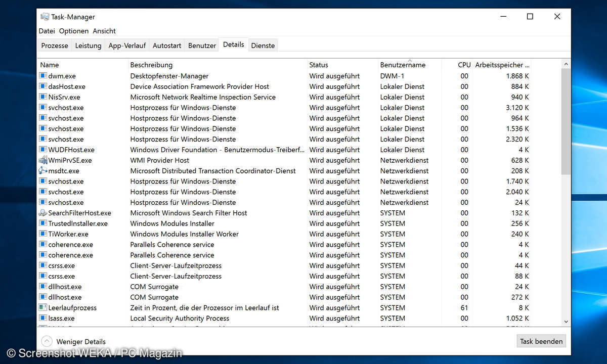Click the TiWorker.exe process icon
The height and width of the screenshot is (364, 607).
click(44, 234)
